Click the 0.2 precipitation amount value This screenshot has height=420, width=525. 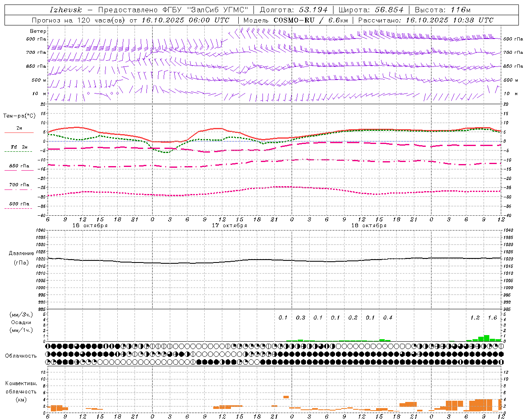click(353, 317)
